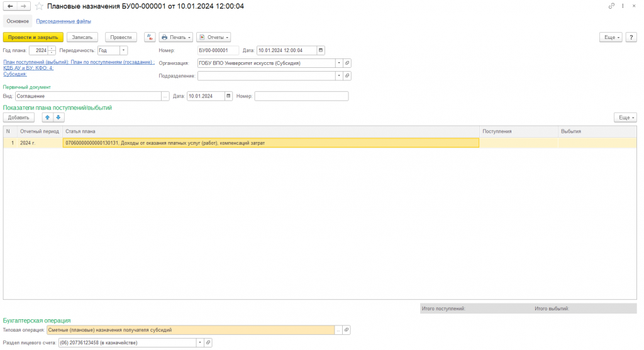Expand the Периодичность dropdown

[x=123, y=50]
